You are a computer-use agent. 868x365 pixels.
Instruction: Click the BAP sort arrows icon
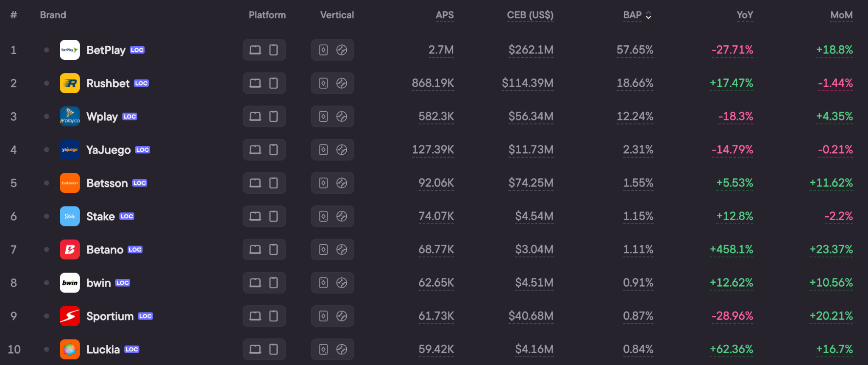click(x=648, y=15)
